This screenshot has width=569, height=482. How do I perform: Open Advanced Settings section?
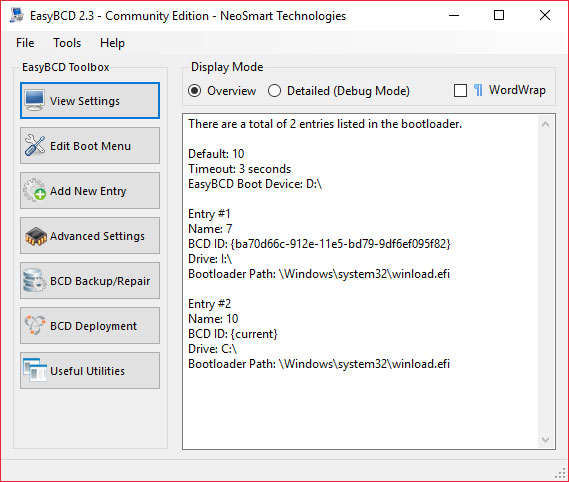(x=90, y=236)
